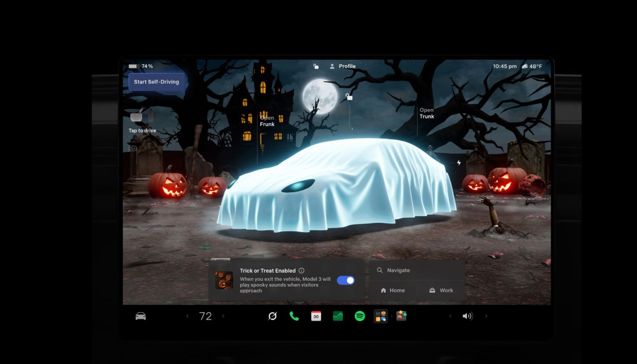
Task: Tap the charge port lightning bolt icon
Action: coord(459,162)
